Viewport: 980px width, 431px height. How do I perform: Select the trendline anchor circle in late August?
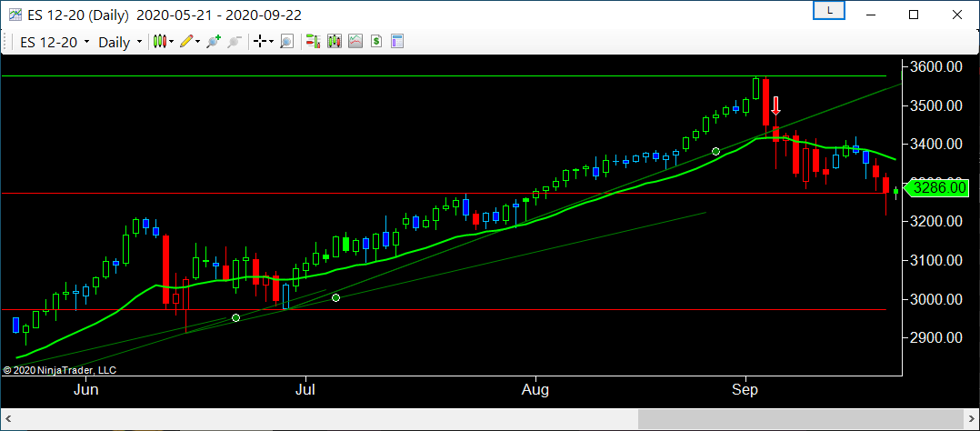pyautogui.click(x=715, y=151)
